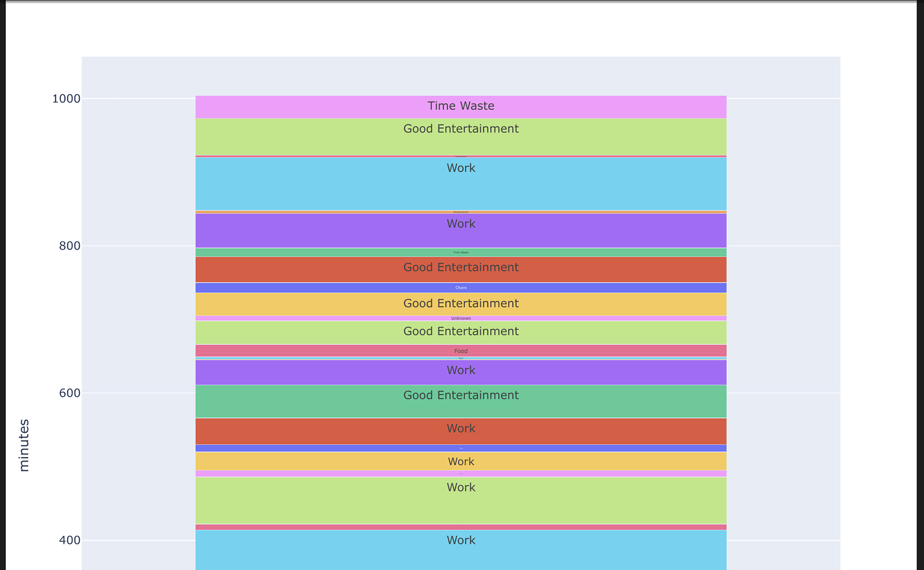924x570 pixels.
Task: Click the thin orange Socialization segment
Action: point(461,211)
